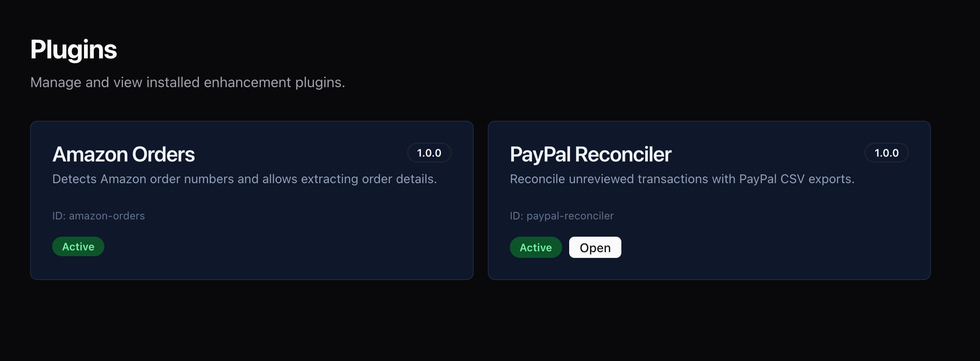Click the PayPal Reconciler version 1.0.0 badge
Screen dimensions: 980x361
(886, 153)
